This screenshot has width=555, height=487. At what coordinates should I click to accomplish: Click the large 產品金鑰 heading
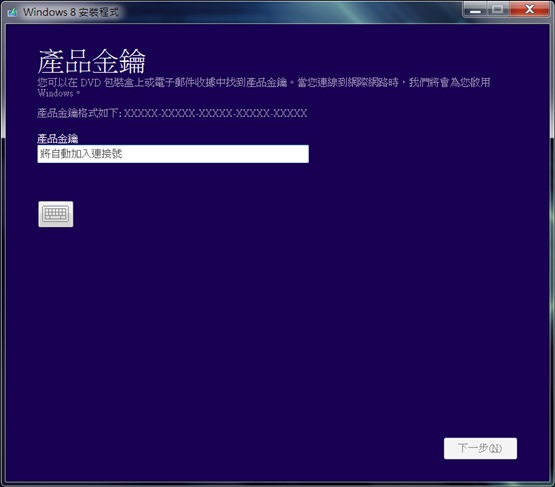pos(91,61)
